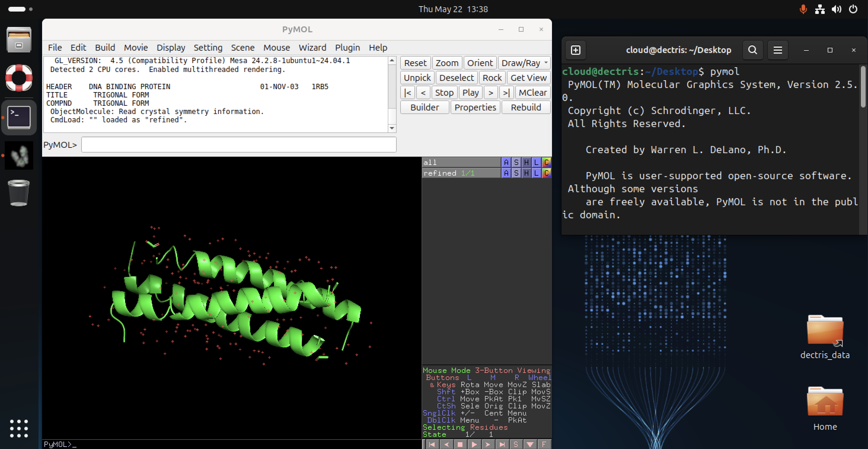Click the Get View button
The width and height of the screenshot is (868, 449).
coord(528,78)
